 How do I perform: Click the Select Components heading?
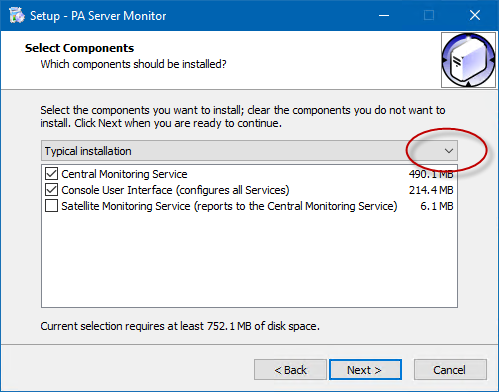(79, 48)
